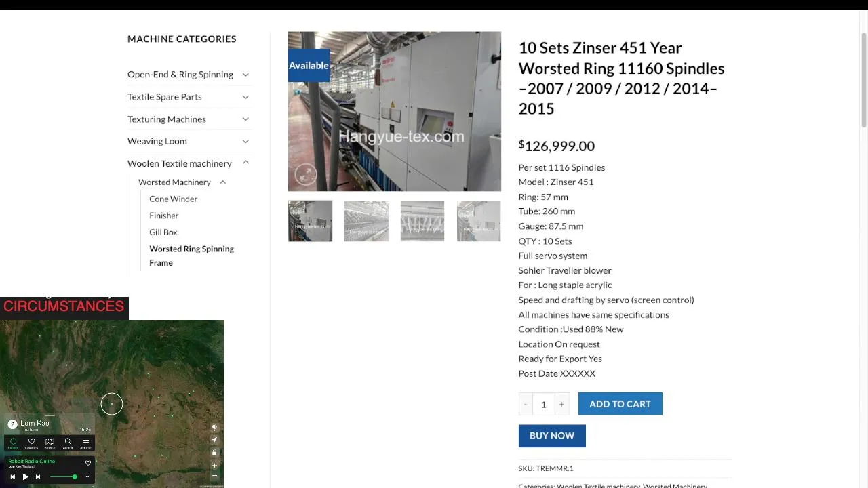Click the ADD TO CART button
This screenshot has height=488, width=868.
(620, 404)
